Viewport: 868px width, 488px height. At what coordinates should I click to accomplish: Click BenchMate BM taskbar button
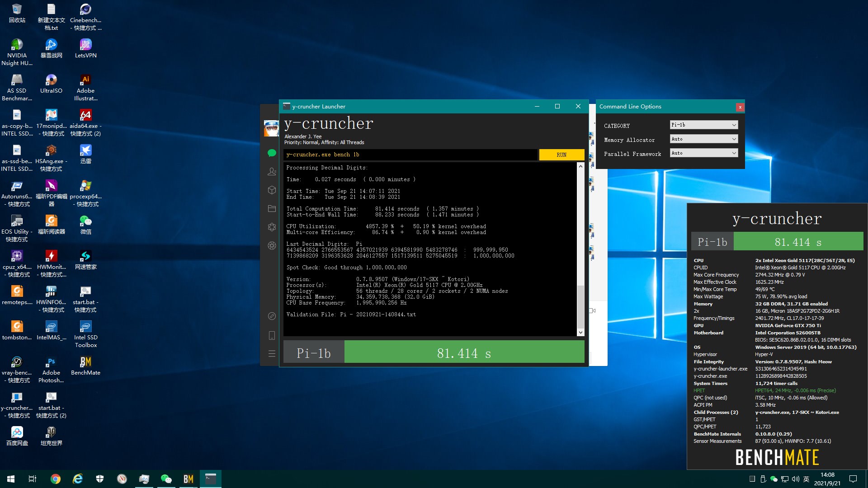pos(189,479)
